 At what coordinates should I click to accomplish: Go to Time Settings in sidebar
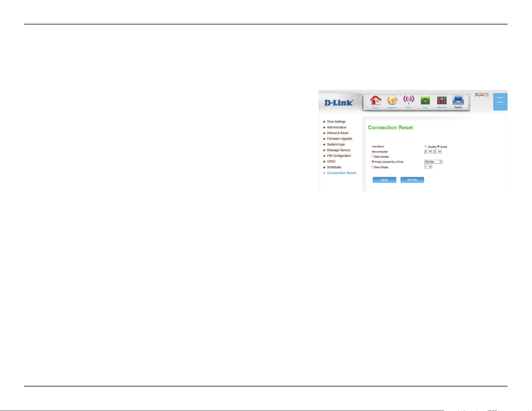[336, 121]
